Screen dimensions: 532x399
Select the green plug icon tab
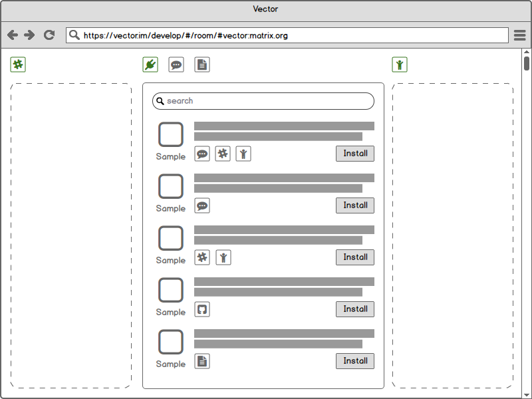[150, 65]
